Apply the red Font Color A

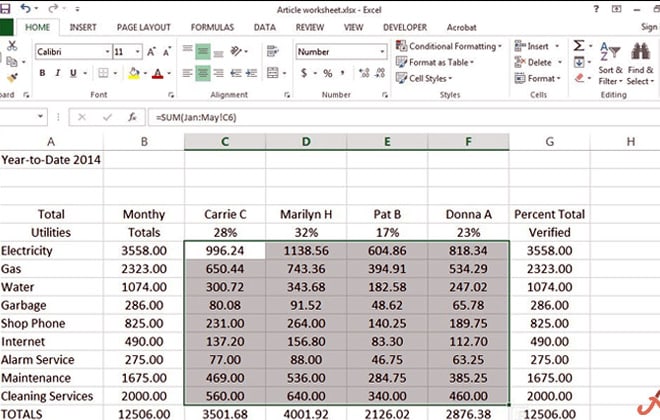point(157,73)
